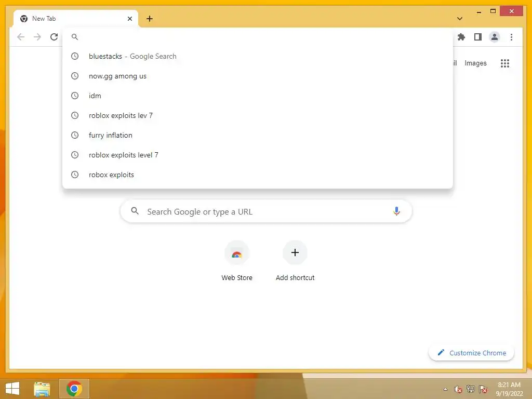This screenshot has height=399, width=532.
Task: Click the Add shortcut plus tile
Action: click(x=295, y=261)
